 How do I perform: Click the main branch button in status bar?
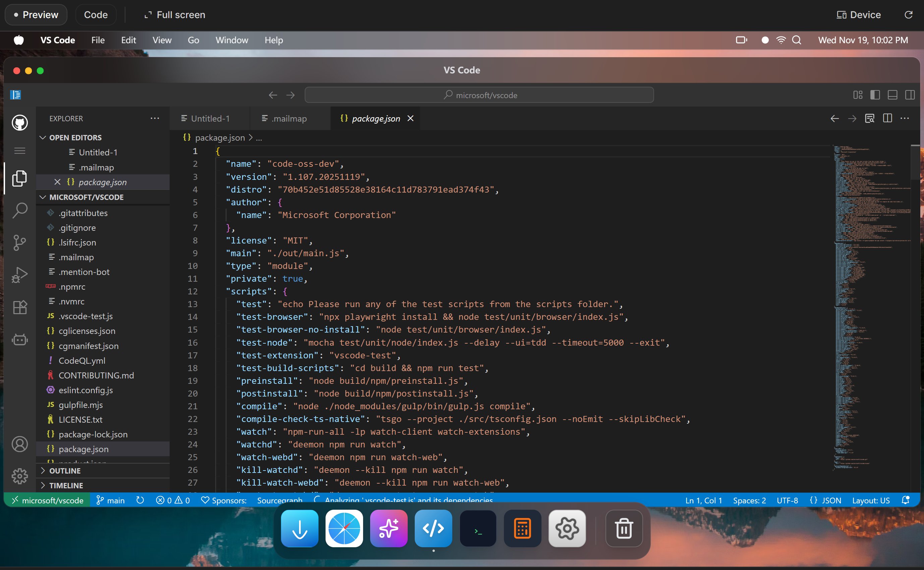[x=111, y=500]
